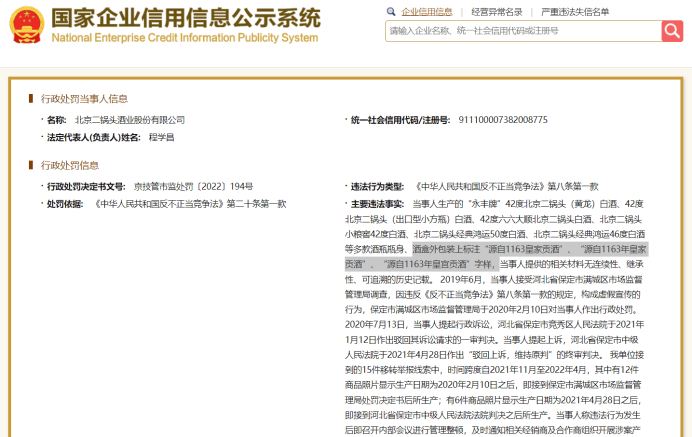Click the 统一社会信用代码/注册号 label
This screenshot has height=437, width=692.
point(400,120)
